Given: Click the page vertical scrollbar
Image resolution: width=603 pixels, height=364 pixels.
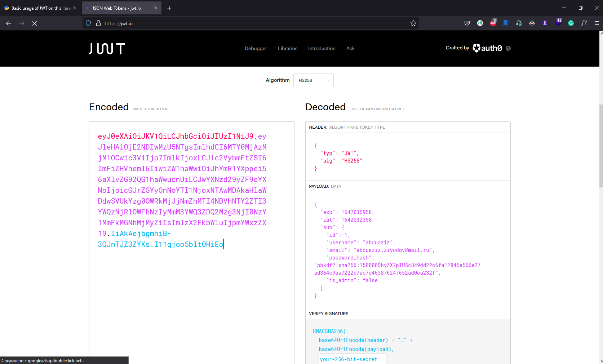Looking at the screenshot, I should (601, 146).
